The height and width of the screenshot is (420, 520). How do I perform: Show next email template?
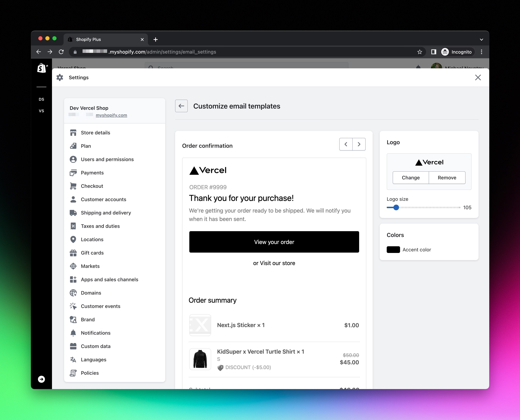coord(359,144)
